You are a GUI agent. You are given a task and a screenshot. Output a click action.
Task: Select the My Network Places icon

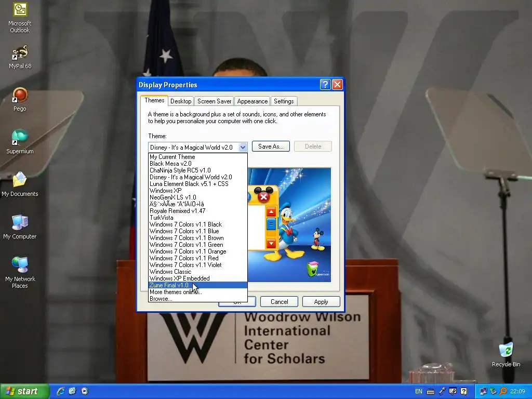coord(20,272)
